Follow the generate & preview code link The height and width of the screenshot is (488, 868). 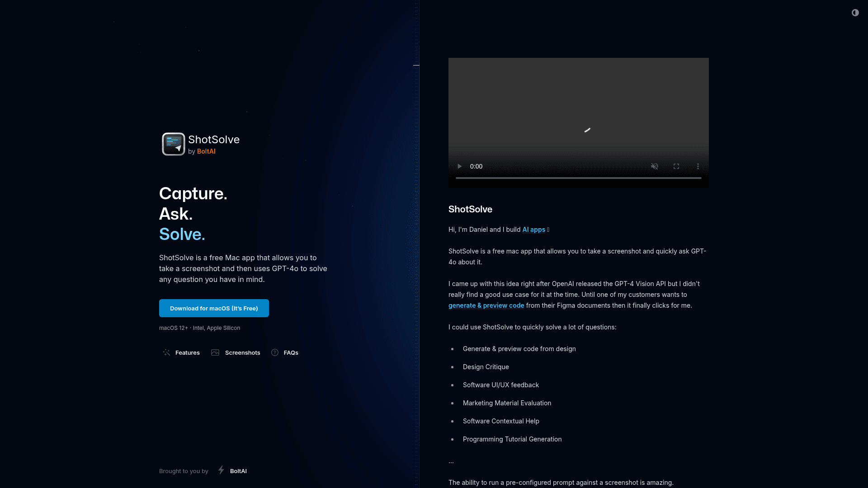coord(486,305)
